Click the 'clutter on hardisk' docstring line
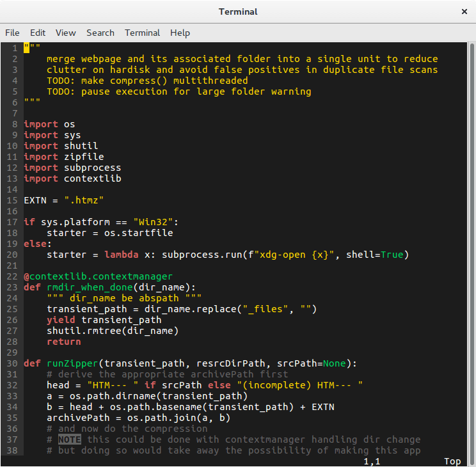The height and width of the screenshot is (467, 476). [242, 70]
